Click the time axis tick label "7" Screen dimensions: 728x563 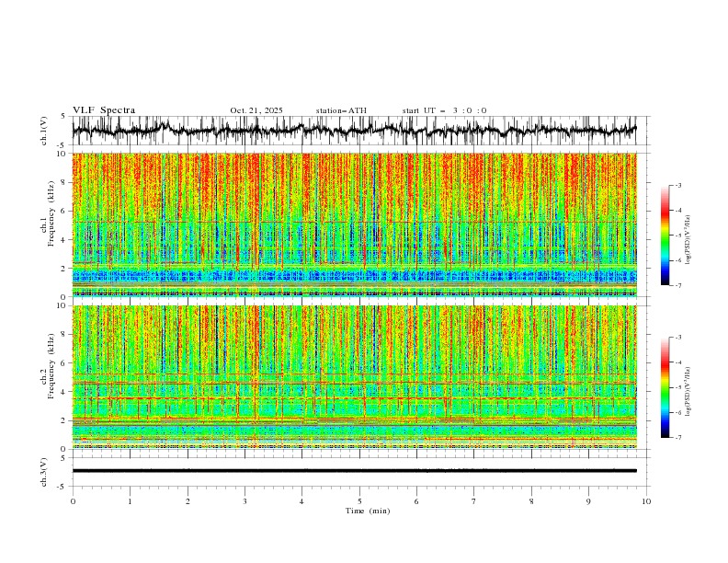click(473, 501)
